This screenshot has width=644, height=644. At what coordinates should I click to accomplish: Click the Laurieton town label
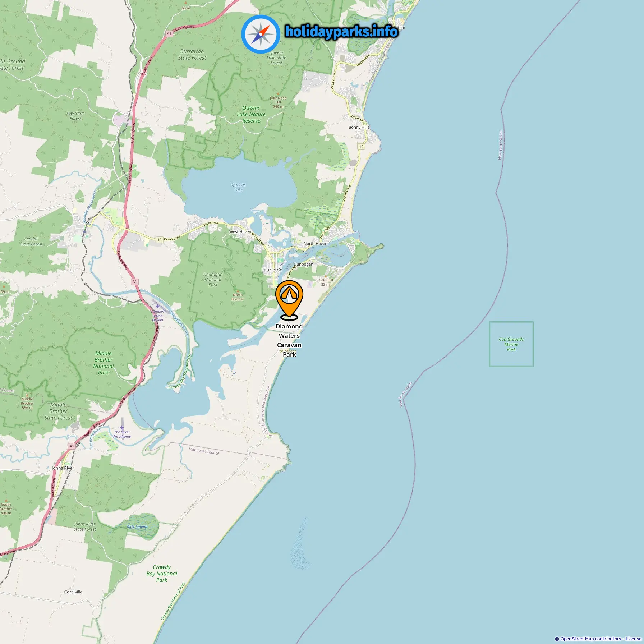pos(272,270)
